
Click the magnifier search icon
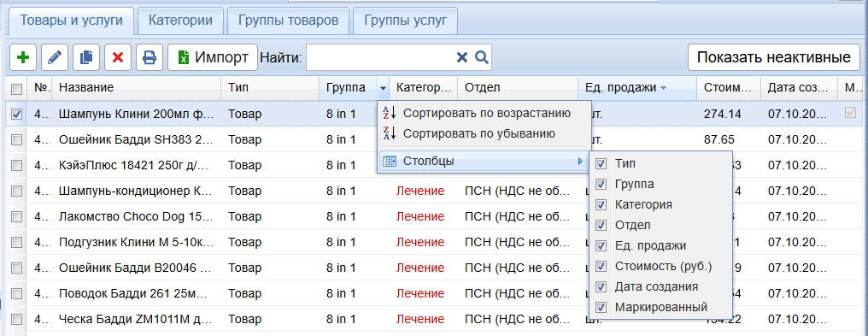tap(482, 57)
